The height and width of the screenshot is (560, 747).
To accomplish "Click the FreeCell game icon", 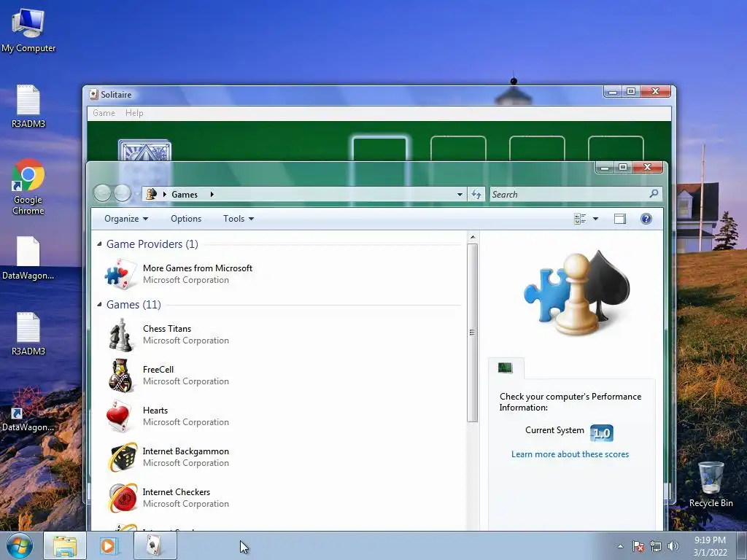I will point(120,376).
